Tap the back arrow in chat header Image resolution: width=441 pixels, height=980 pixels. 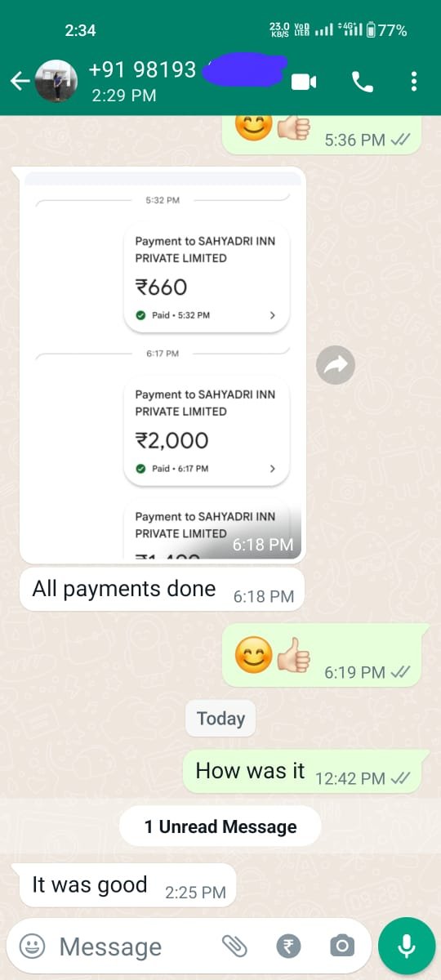tap(19, 81)
